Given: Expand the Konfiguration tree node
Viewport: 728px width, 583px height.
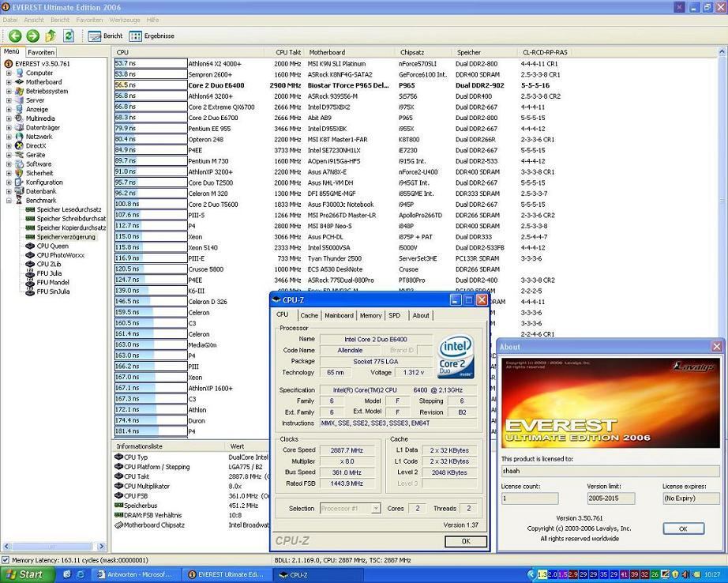Looking at the screenshot, I should click(9, 182).
